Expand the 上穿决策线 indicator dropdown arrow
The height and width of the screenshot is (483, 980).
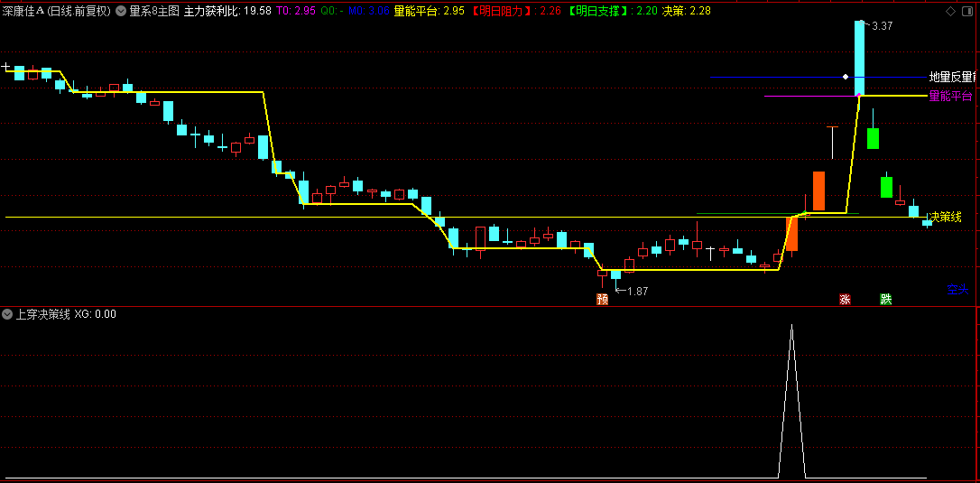pyautogui.click(x=7, y=314)
